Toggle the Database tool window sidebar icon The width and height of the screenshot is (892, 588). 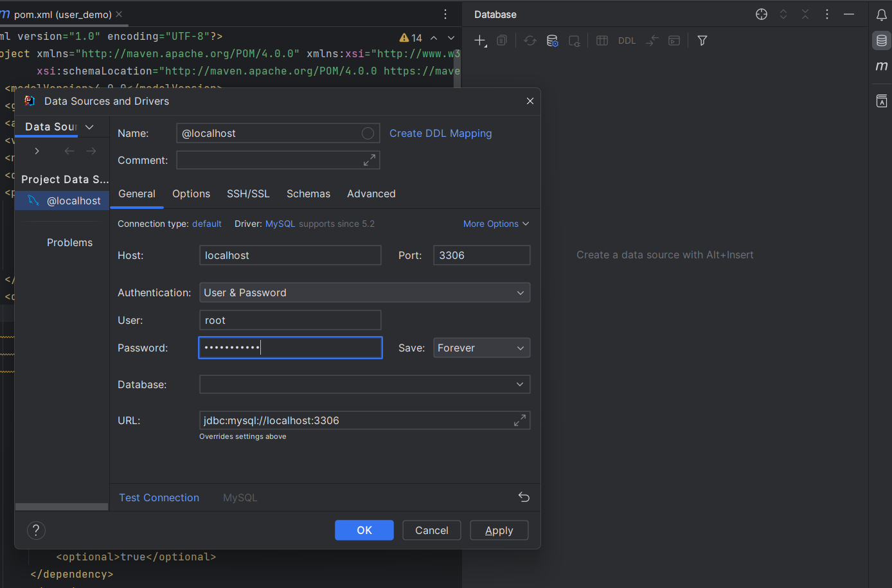click(882, 40)
